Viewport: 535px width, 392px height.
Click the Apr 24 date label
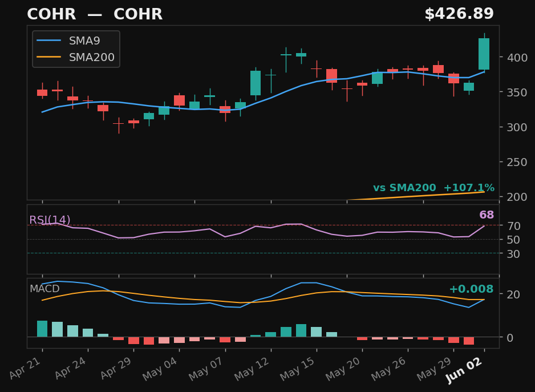pos(71,368)
